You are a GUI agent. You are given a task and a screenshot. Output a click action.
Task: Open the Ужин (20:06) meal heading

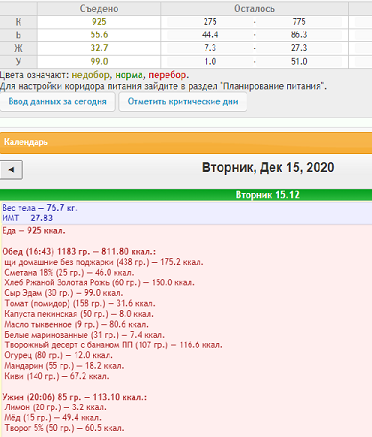point(74,397)
